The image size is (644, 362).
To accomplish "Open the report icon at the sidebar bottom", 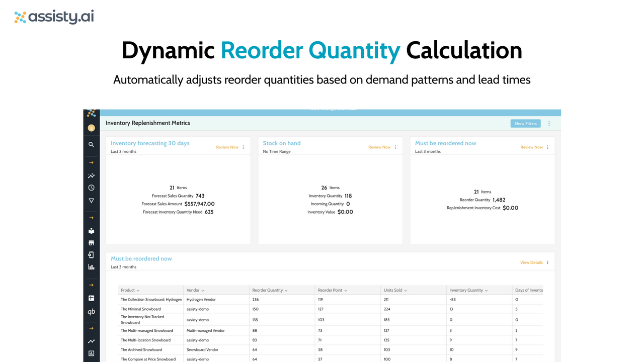I will point(91,353).
